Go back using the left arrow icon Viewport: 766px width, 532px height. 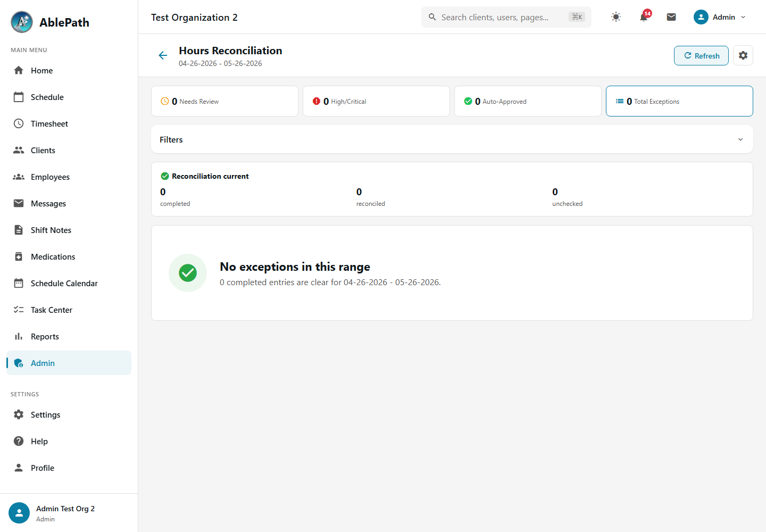click(163, 55)
